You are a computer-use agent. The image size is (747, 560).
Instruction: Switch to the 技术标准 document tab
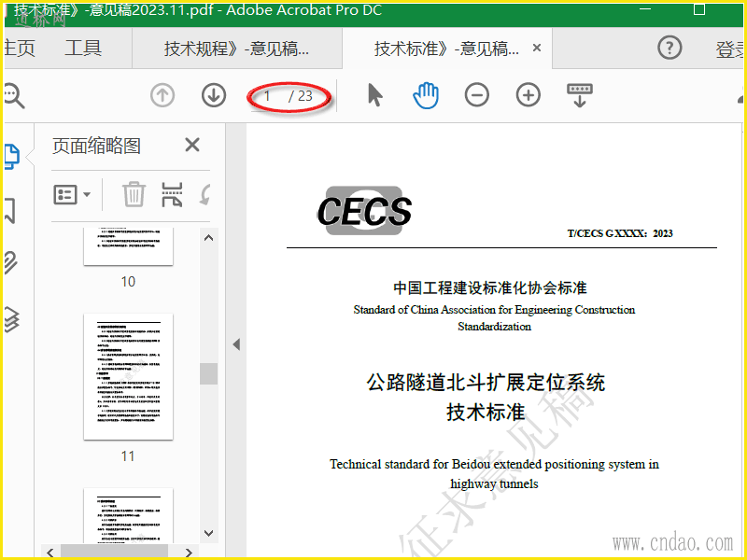point(446,49)
